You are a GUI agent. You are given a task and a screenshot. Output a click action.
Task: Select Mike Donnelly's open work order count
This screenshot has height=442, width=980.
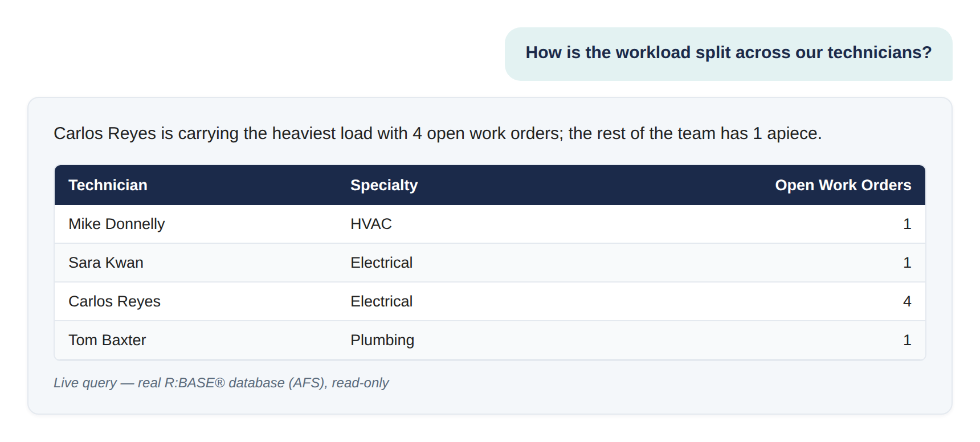tap(907, 224)
